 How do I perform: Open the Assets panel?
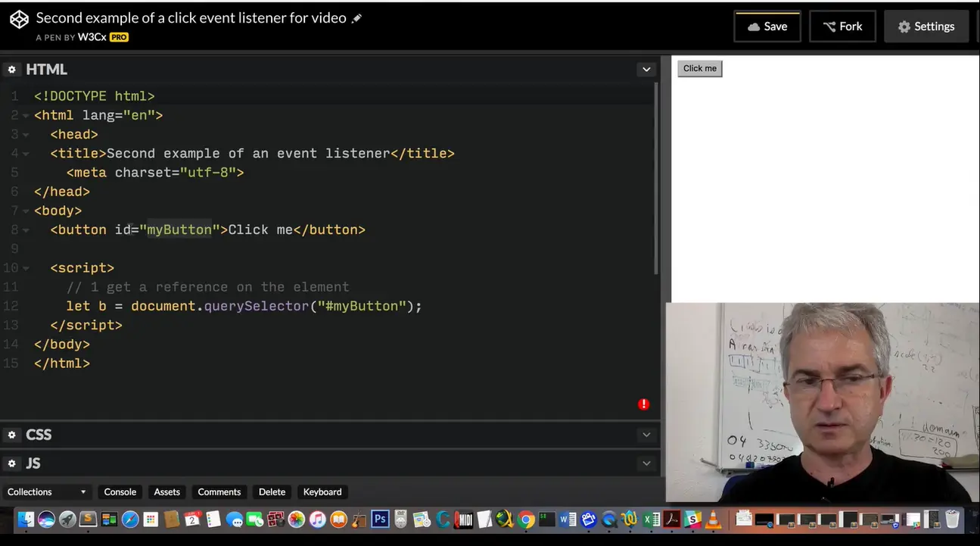(x=167, y=492)
